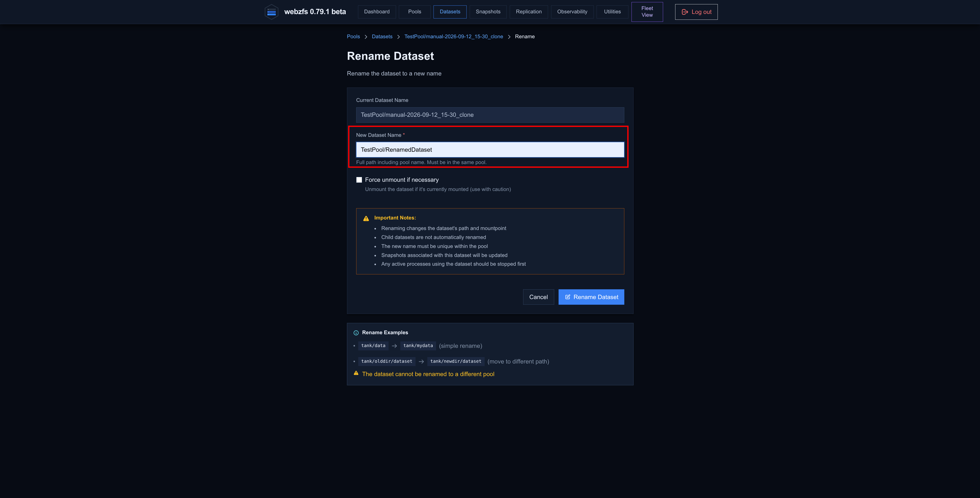Click the arrow after tank/olddir/dataset
Image resolution: width=980 pixels, height=498 pixels.
tap(421, 361)
